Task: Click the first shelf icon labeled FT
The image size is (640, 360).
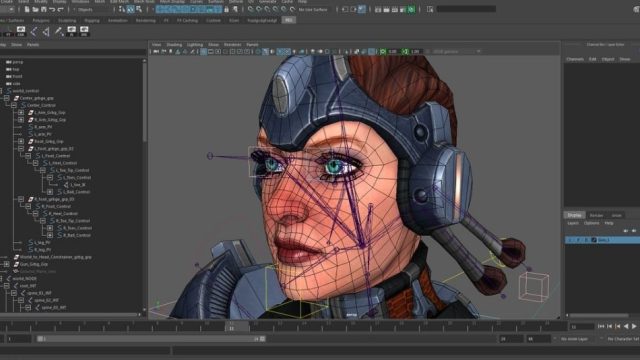Action: [8, 31]
